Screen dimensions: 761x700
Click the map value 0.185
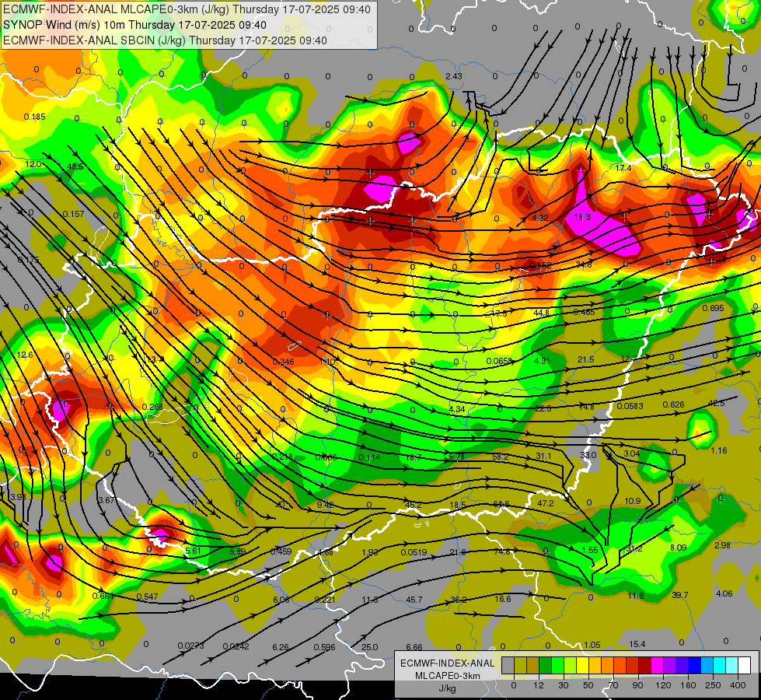[x=34, y=117]
